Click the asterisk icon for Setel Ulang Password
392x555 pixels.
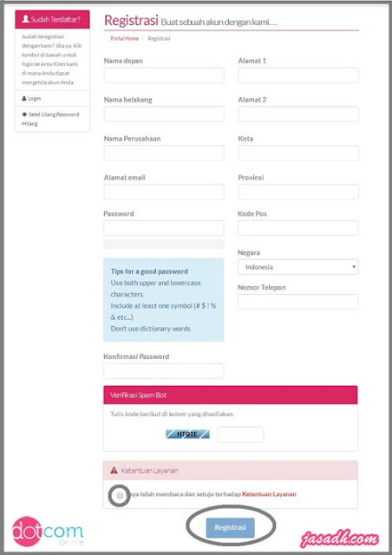click(x=24, y=114)
